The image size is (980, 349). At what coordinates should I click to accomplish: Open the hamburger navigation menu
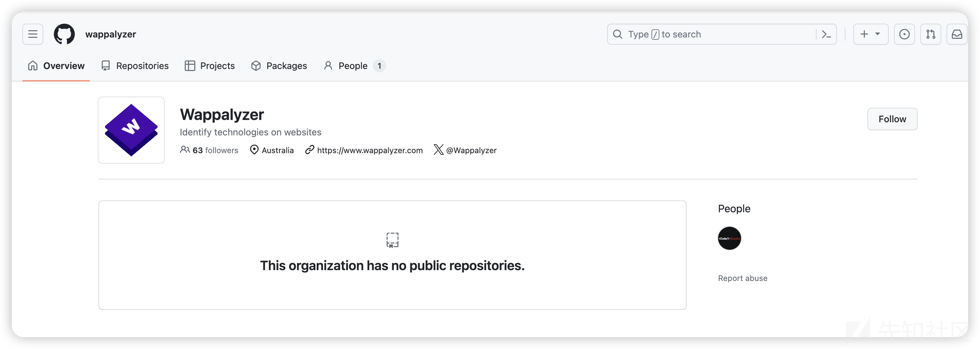33,34
